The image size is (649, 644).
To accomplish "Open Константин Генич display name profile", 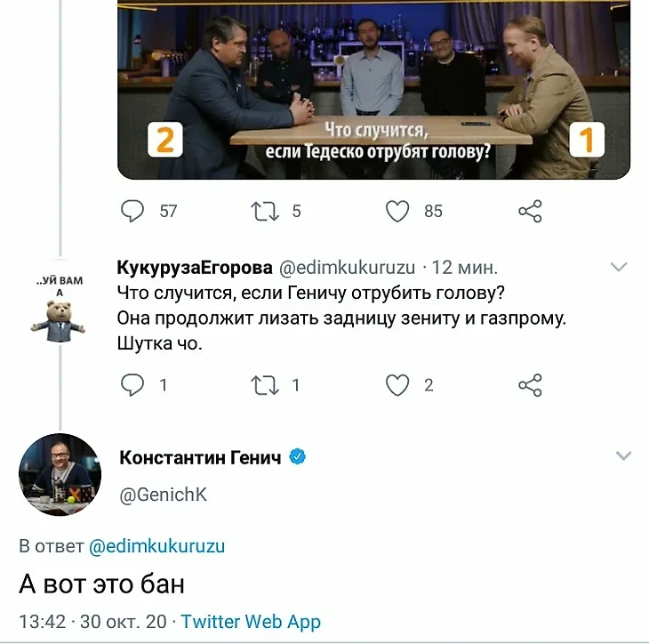I will [200, 457].
